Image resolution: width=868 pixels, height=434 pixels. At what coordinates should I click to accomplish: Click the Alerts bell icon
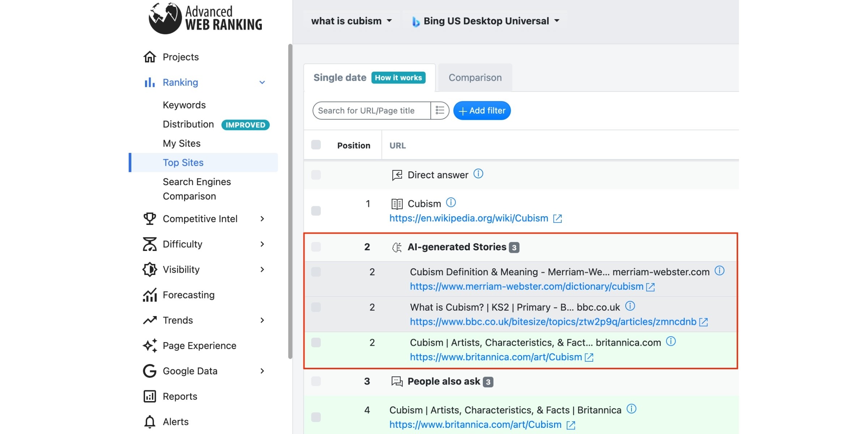pyautogui.click(x=150, y=422)
